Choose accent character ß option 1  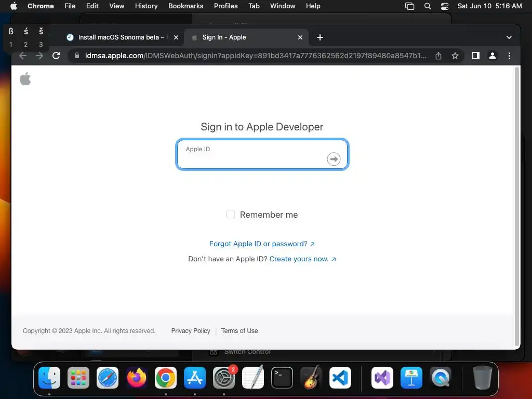11,37
